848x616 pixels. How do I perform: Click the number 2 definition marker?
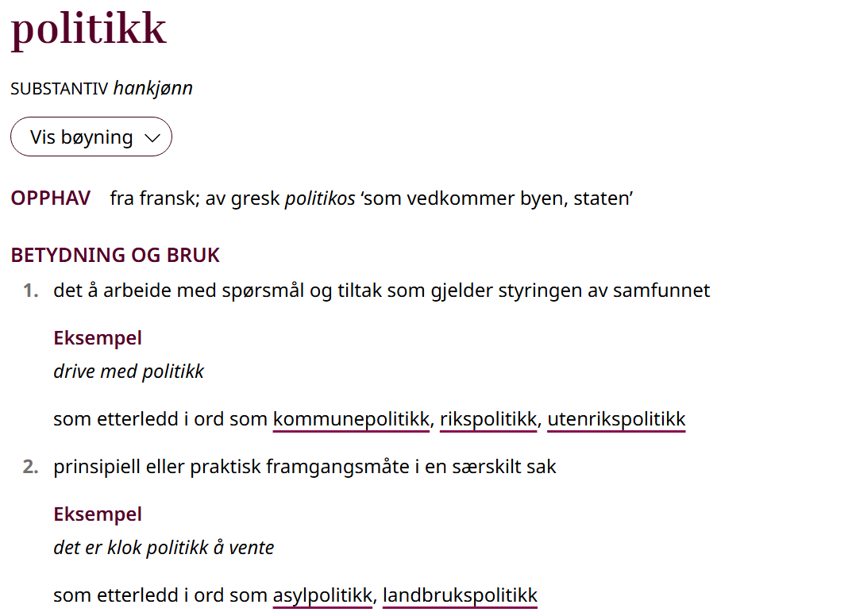click(31, 467)
